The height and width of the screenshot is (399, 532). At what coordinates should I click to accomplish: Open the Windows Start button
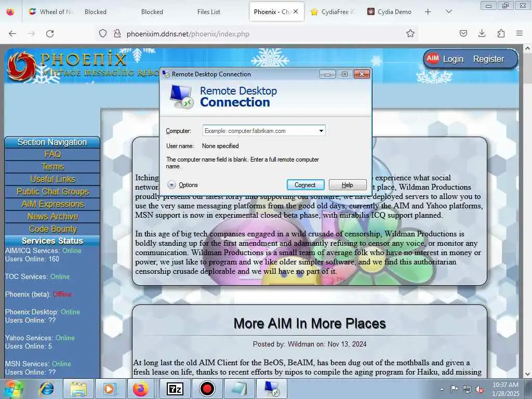click(x=13, y=389)
